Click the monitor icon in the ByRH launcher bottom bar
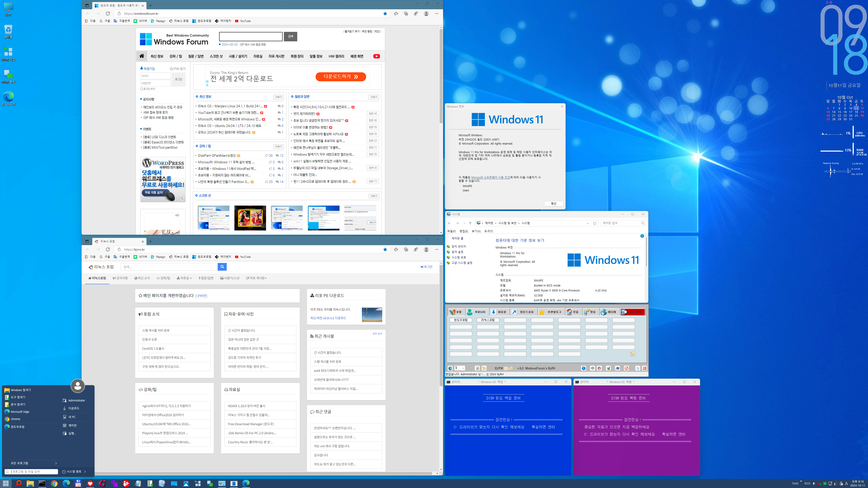The width and height of the screenshot is (868, 488). coord(617,368)
